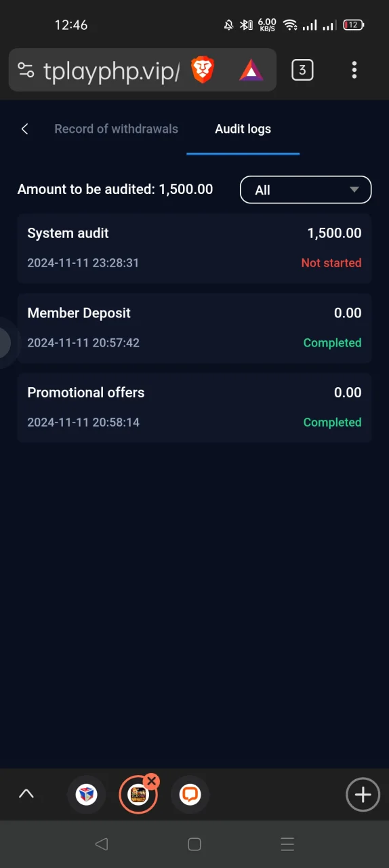Tap the Brave Rewards triangle icon
The image size is (389, 868).
click(x=251, y=70)
